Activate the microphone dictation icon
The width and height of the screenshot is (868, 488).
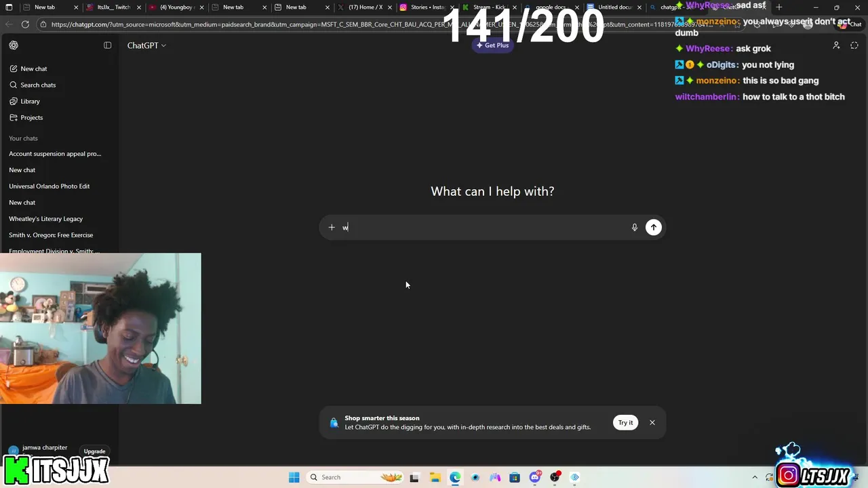635,228
